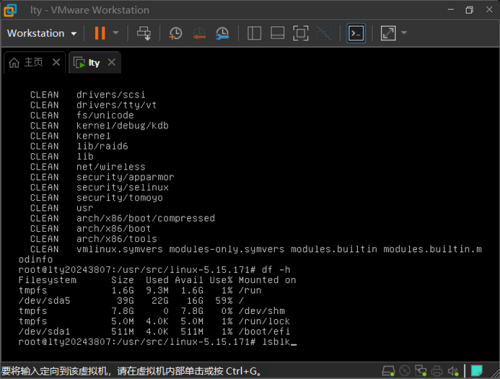Click the sound card status icon

click(453, 371)
